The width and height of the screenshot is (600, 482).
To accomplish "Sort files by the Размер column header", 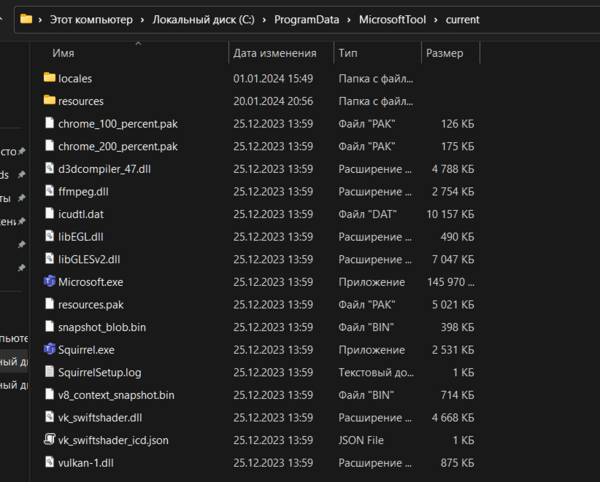I will click(x=444, y=52).
